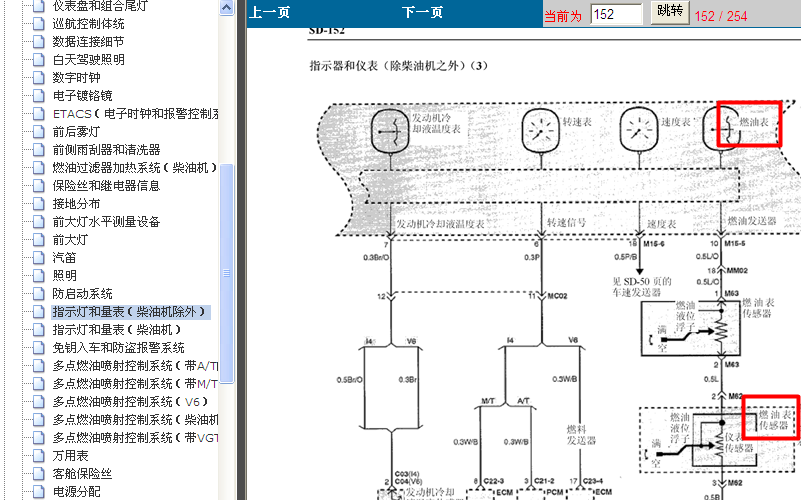This screenshot has height=500, width=801.
Task: Click the sidebar scrollbar thumb
Action: click(x=227, y=273)
